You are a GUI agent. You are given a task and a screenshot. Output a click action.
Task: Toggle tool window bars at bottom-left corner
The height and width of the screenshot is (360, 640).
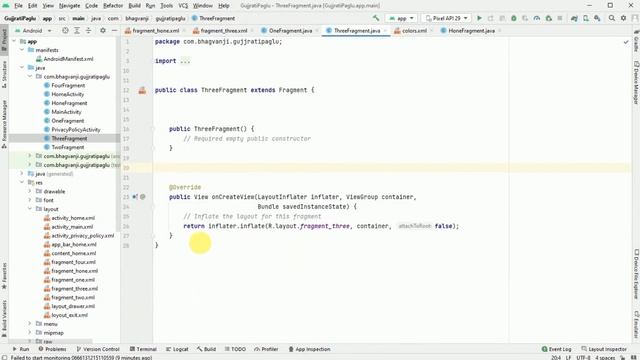4,357
